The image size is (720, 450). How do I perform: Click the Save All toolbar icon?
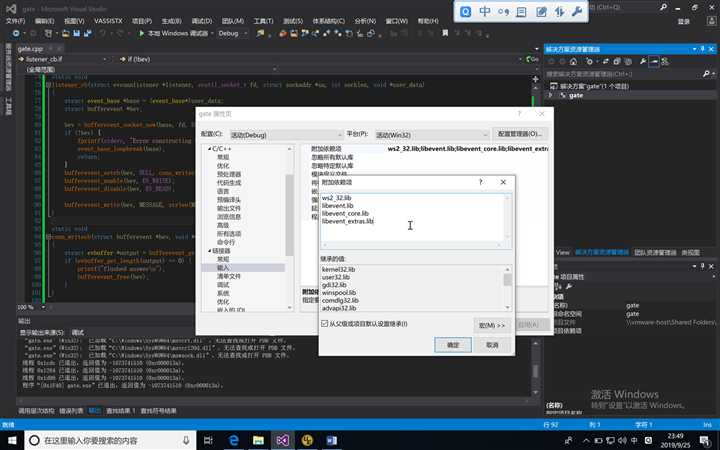[x=87, y=33]
